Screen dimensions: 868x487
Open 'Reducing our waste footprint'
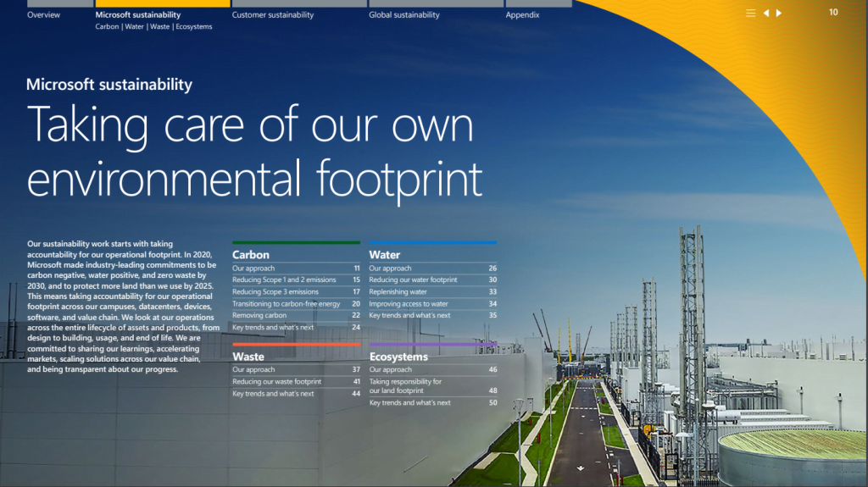click(x=296, y=381)
